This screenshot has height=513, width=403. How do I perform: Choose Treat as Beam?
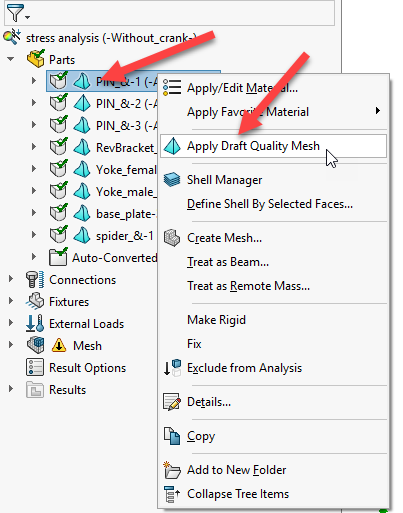point(273,262)
